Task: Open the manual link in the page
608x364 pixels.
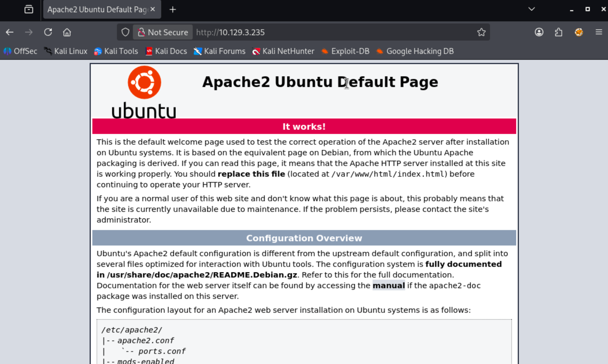Action: [x=389, y=285]
